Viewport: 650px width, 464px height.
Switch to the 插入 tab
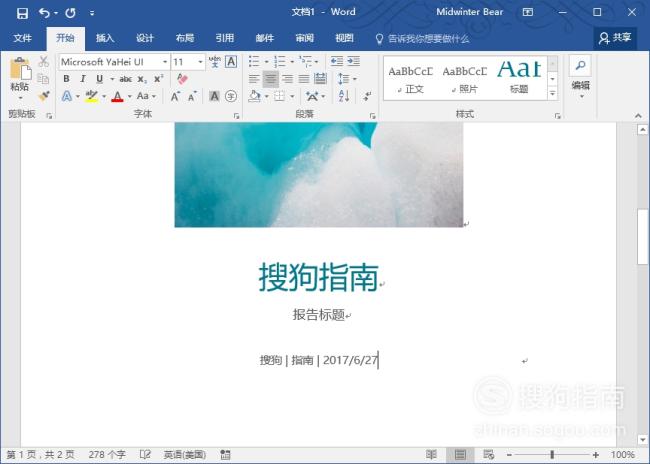105,39
